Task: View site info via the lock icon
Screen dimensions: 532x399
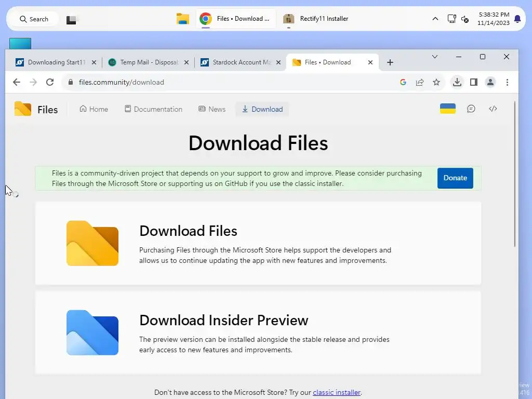Action: click(71, 82)
